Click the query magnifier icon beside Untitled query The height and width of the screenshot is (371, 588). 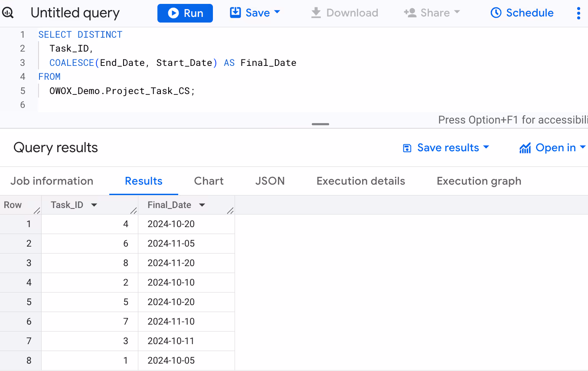[x=8, y=13]
